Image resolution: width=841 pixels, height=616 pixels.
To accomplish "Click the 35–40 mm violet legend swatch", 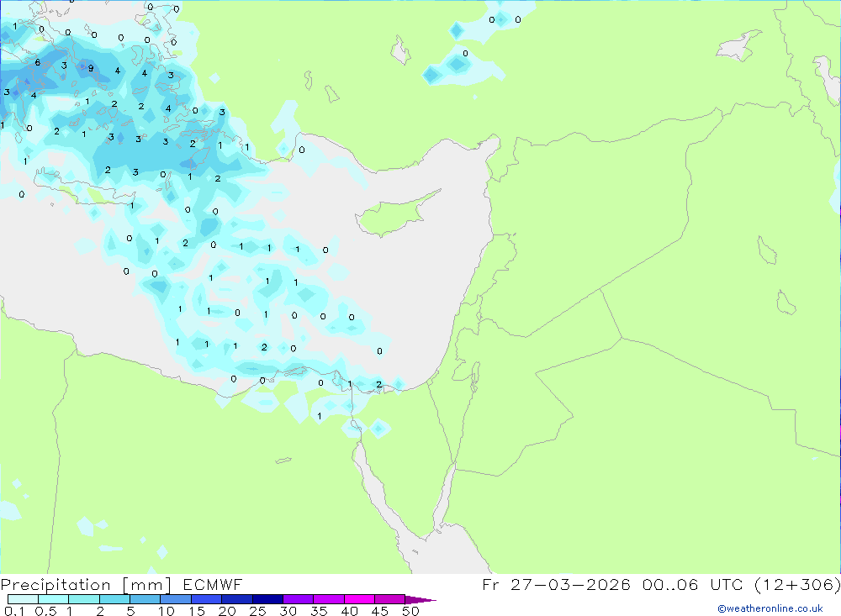I will click(x=328, y=599).
